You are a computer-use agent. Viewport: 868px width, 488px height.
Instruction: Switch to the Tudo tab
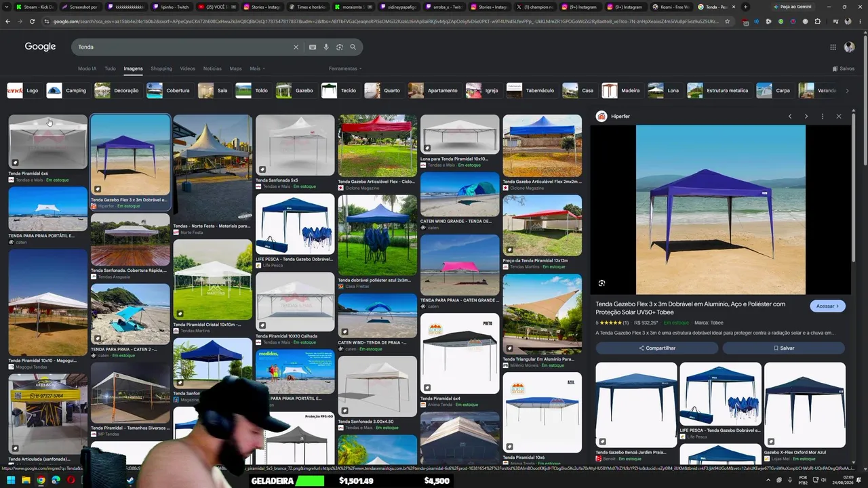(x=110, y=68)
